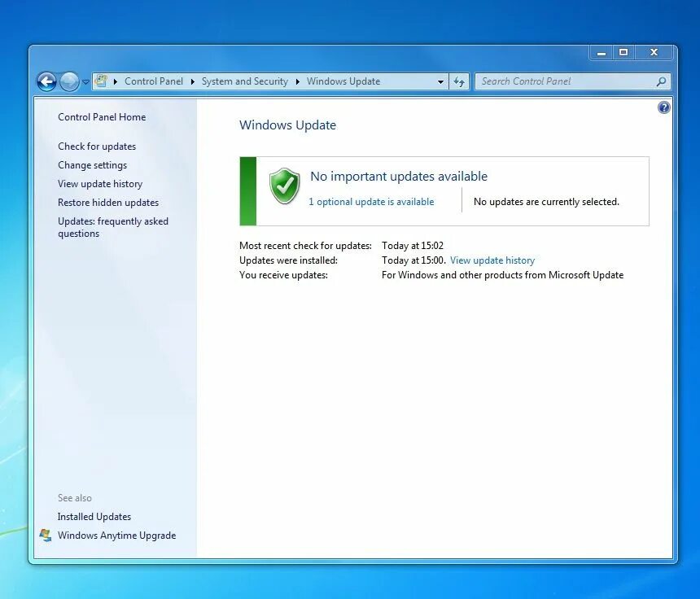Viewport: 700px width, 599px height.
Task: Select Windows Update breadcrumb item
Action: (343, 81)
